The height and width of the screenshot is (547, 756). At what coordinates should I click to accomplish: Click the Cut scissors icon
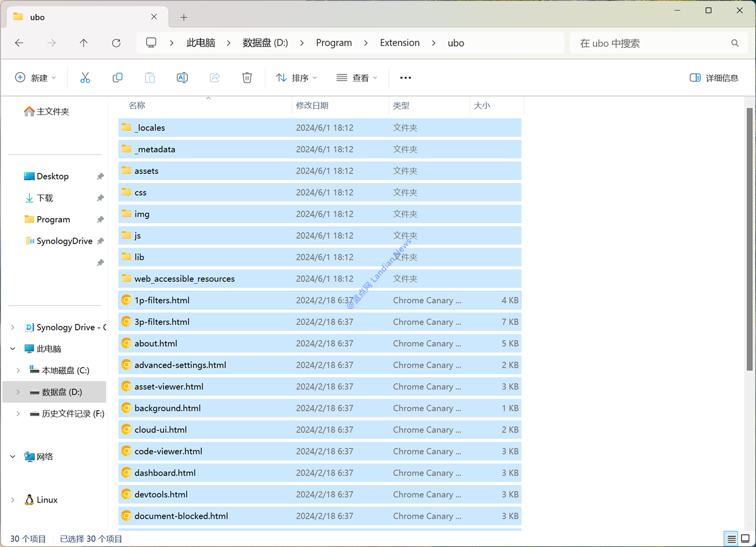[x=85, y=77]
